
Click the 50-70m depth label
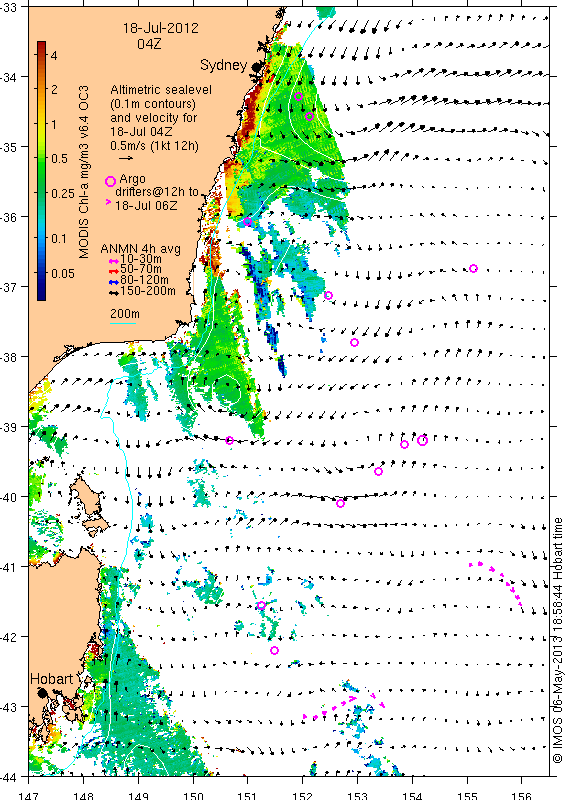(x=141, y=269)
